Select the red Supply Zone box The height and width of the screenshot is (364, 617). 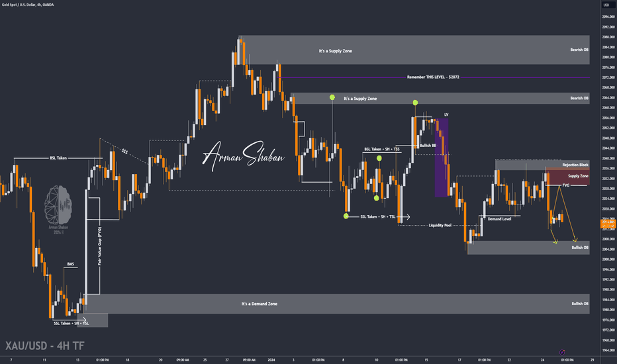point(567,176)
